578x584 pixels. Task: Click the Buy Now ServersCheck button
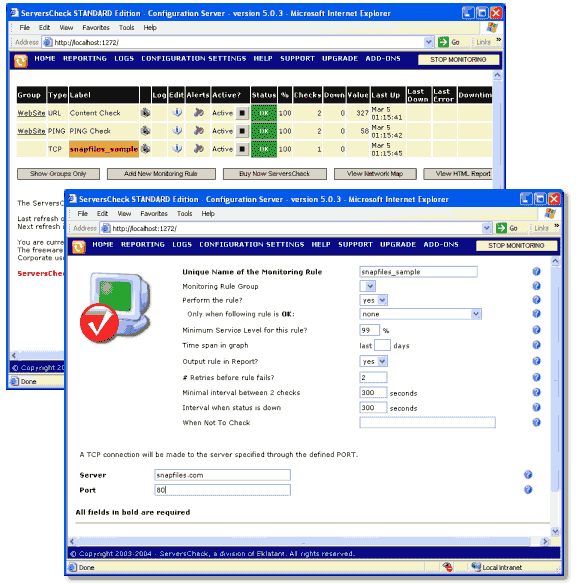(275, 174)
